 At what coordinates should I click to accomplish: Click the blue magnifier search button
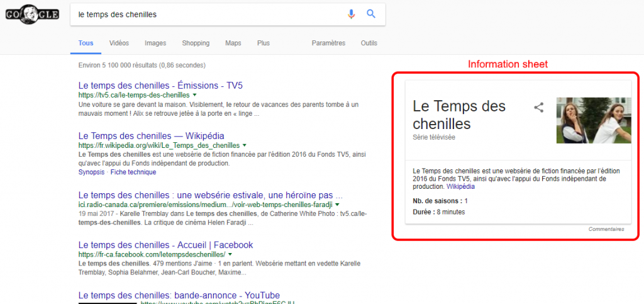point(371,14)
